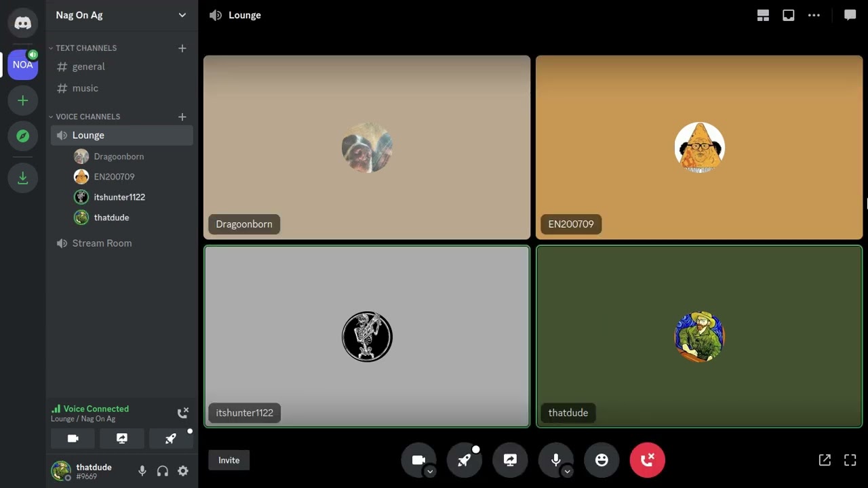Select thatdude video tile
Viewport: 868px width, 488px height.
tap(699, 336)
